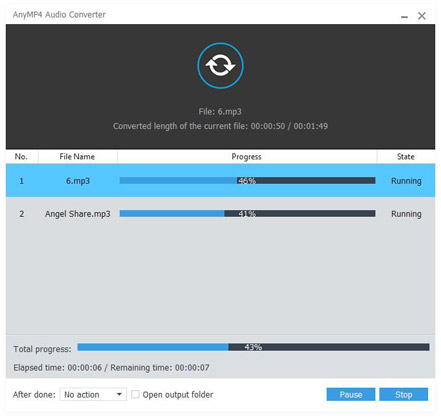Viewport: 441px width, 419px height.
Task: Click the Running state of Angel Share.mp3
Action: [406, 214]
